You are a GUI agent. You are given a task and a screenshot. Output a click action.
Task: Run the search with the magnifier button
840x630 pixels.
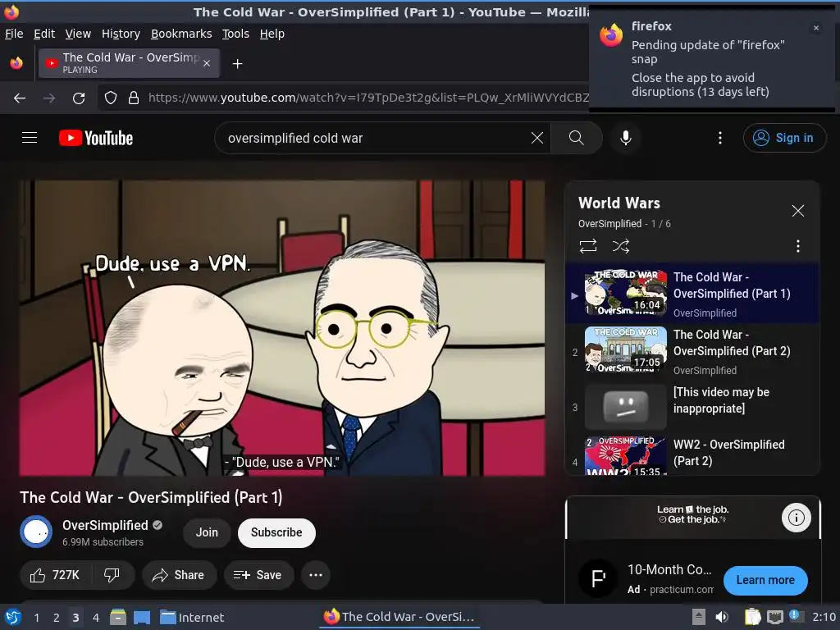click(x=576, y=138)
